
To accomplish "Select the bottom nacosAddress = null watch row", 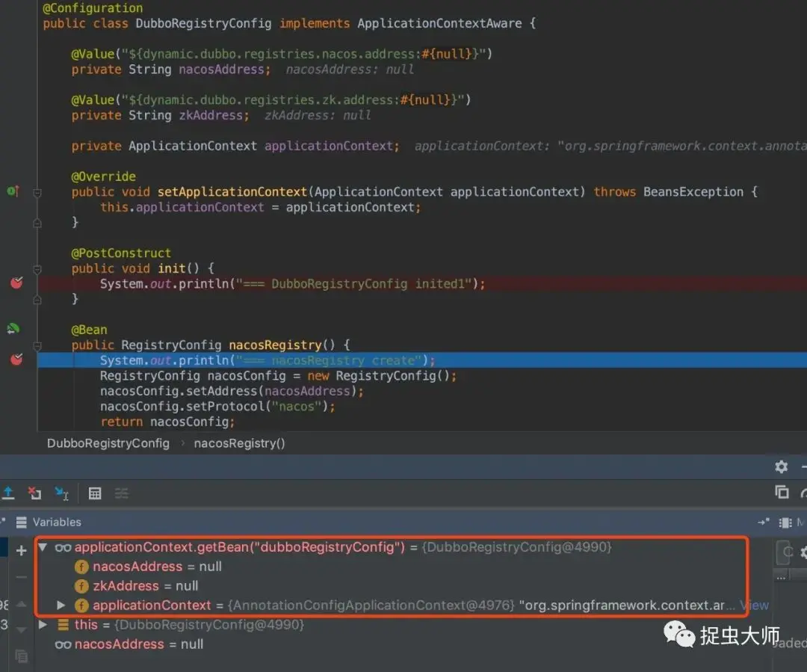I will point(403,644).
